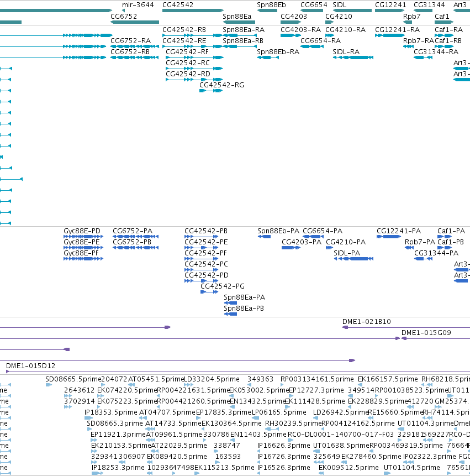Click transcript CG42542-RG
The height and width of the screenshot is (476, 470).
pos(221,85)
